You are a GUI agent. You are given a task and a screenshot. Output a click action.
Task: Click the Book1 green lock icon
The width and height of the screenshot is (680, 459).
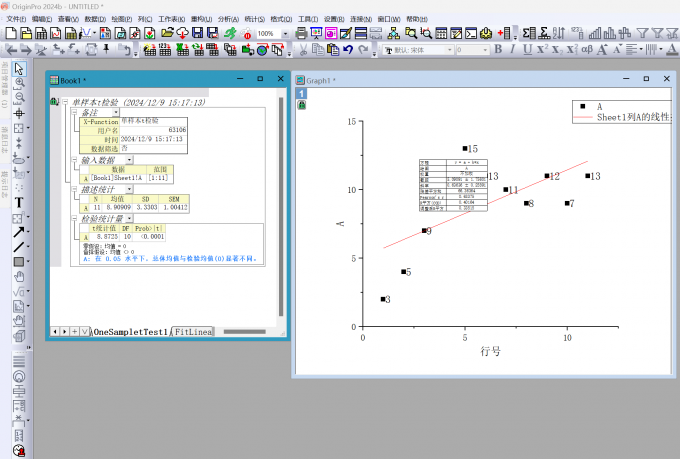[x=54, y=102]
